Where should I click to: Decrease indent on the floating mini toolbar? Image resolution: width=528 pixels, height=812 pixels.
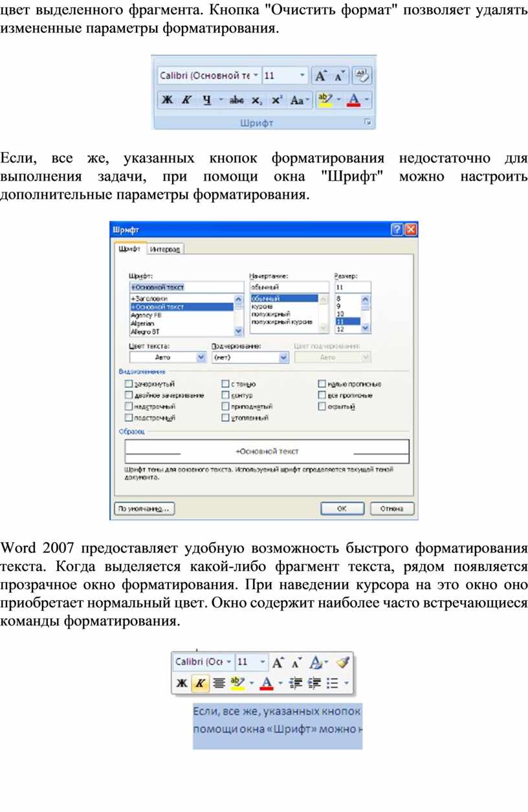point(296,682)
